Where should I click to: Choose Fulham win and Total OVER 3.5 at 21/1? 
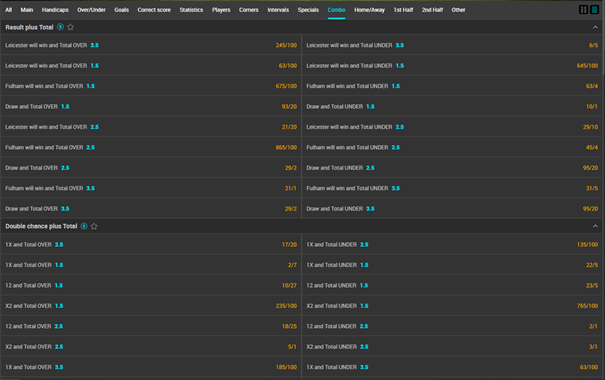(151, 188)
